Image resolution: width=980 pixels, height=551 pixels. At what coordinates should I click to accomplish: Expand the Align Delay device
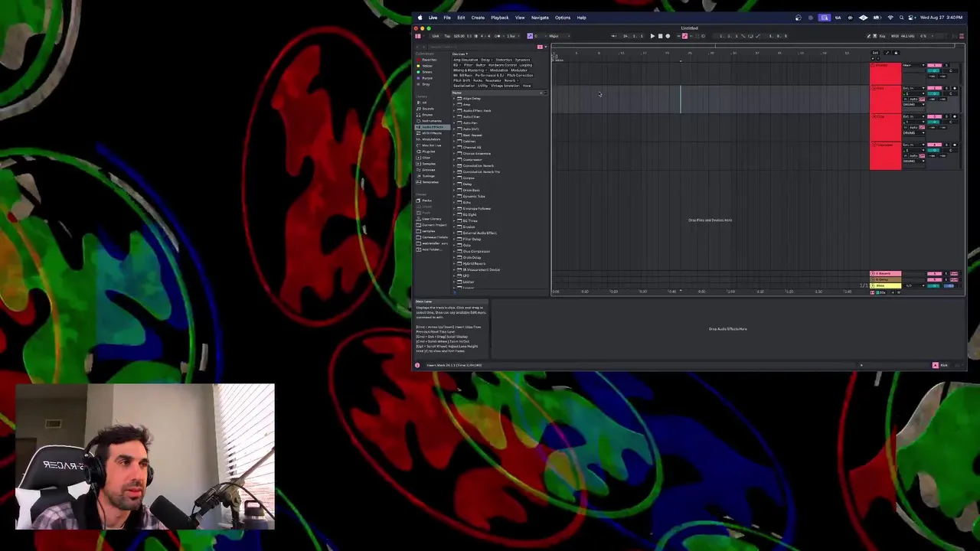454,98
